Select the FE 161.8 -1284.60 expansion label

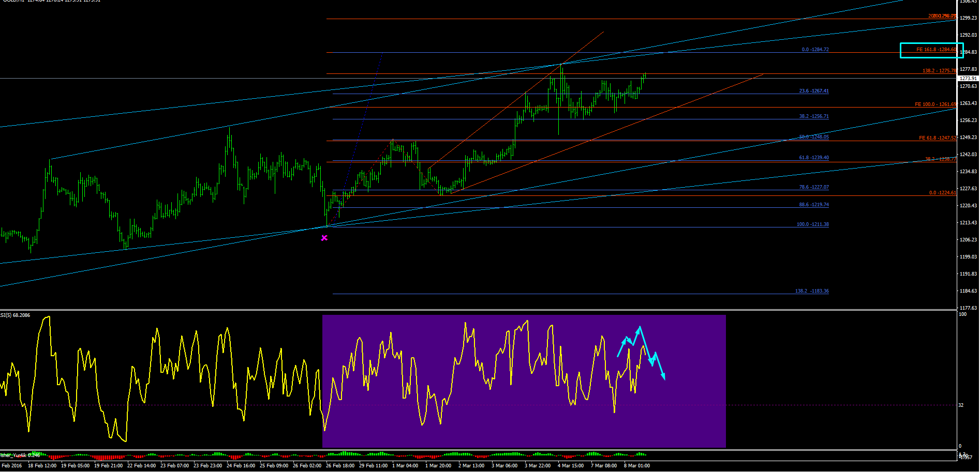coord(936,50)
